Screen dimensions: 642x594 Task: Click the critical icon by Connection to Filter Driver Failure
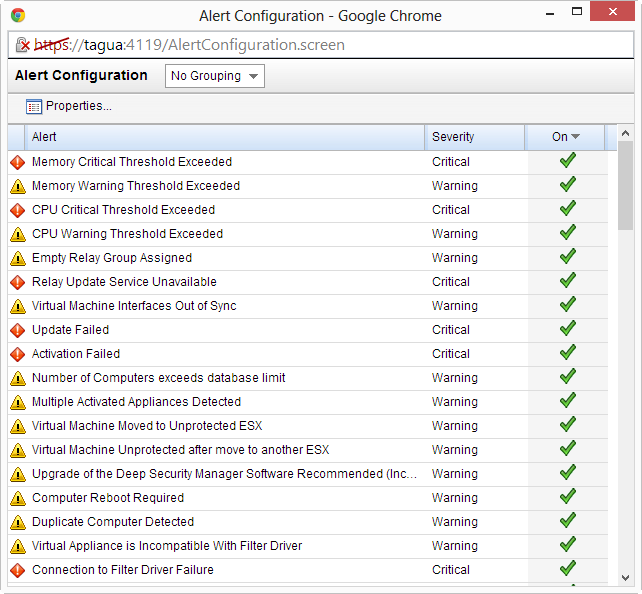coord(17,570)
